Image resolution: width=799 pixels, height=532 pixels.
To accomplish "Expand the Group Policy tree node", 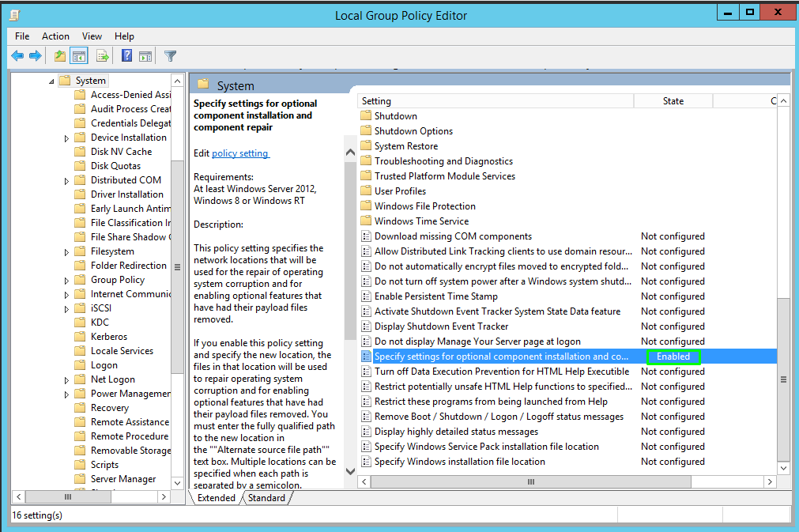I will (x=66, y=281).
